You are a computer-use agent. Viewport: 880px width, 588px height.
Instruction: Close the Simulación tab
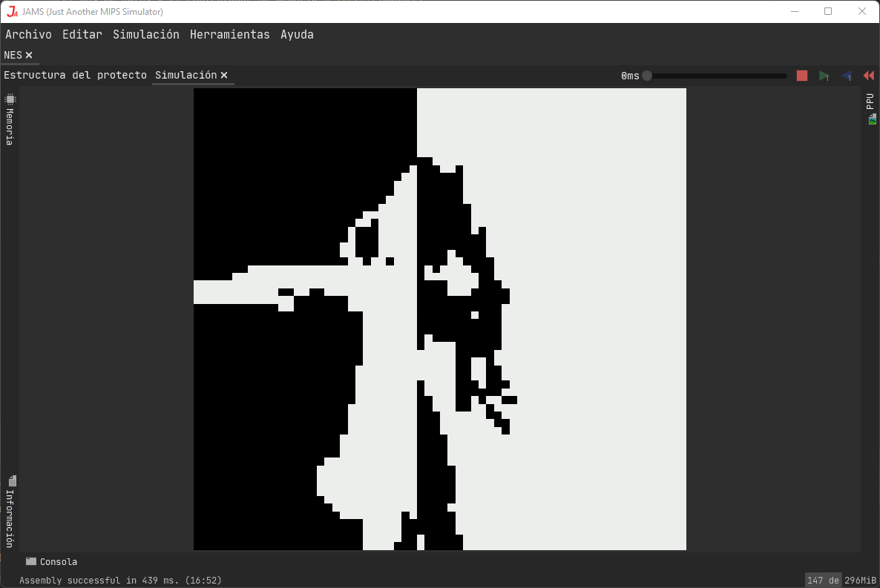click(224, 75)
